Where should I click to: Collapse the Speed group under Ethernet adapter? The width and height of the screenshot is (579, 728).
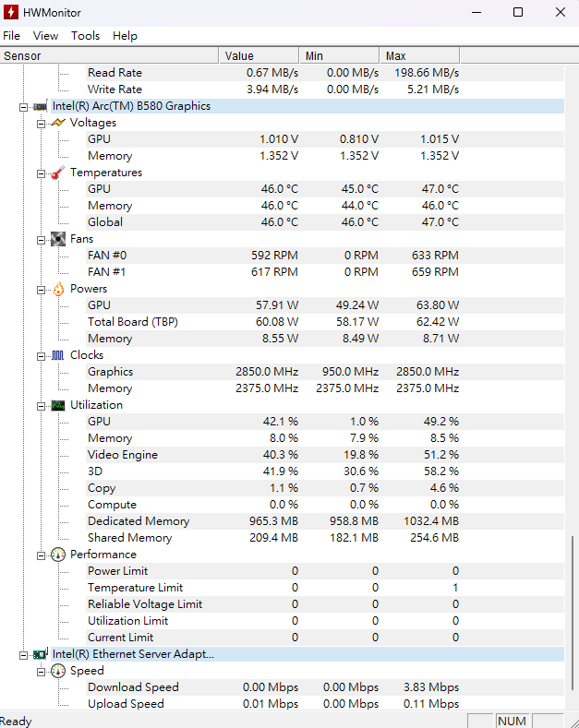[x=42, y=672]
